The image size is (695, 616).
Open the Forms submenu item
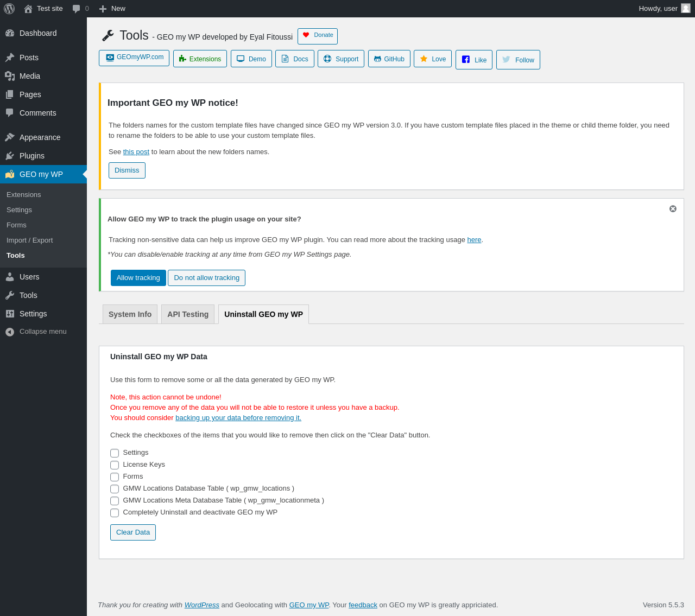(x=43, y=225)
